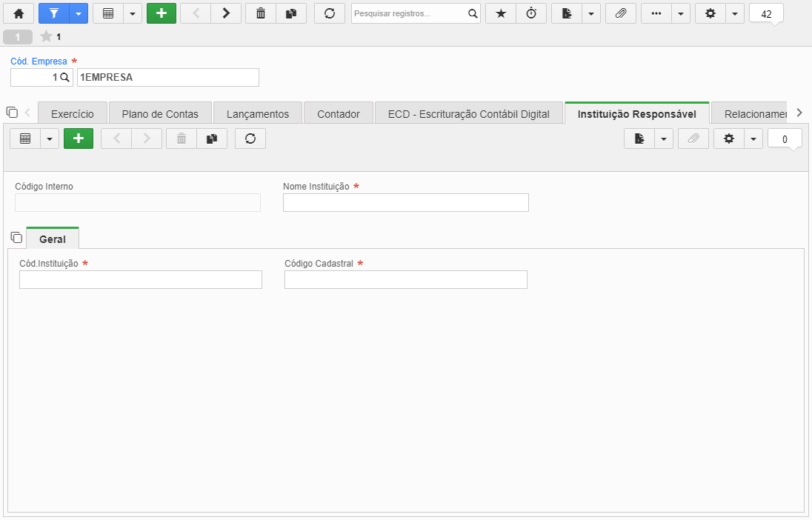Screen dimensions: 812x520
Task: Expand top grid view dropdown arrow
Action: [x=133, y=13]
